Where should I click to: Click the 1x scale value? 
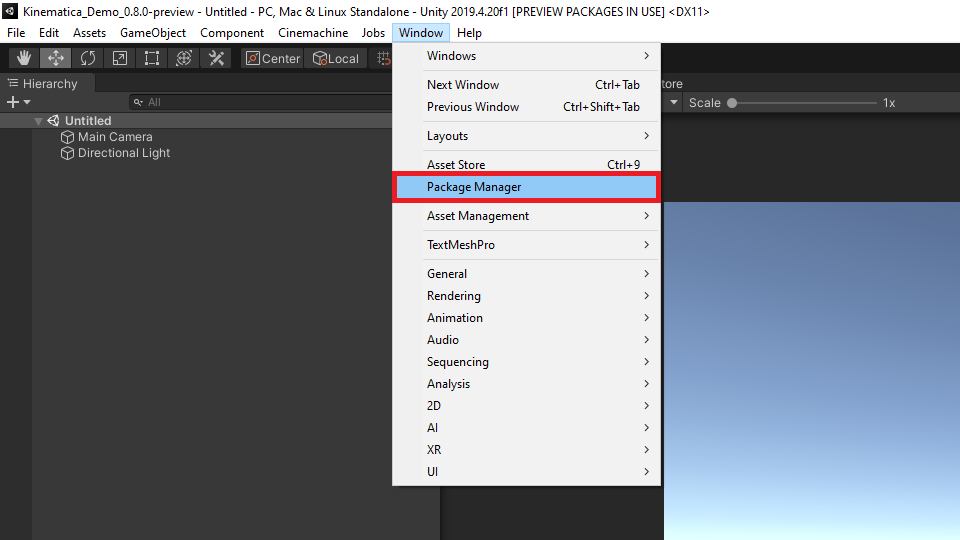pos(890,103)
